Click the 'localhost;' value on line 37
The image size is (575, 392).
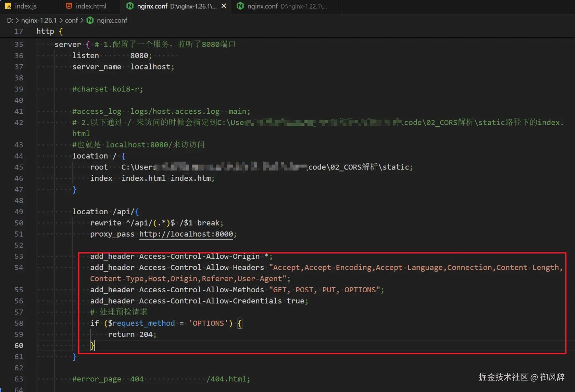[x=152, y=67]
